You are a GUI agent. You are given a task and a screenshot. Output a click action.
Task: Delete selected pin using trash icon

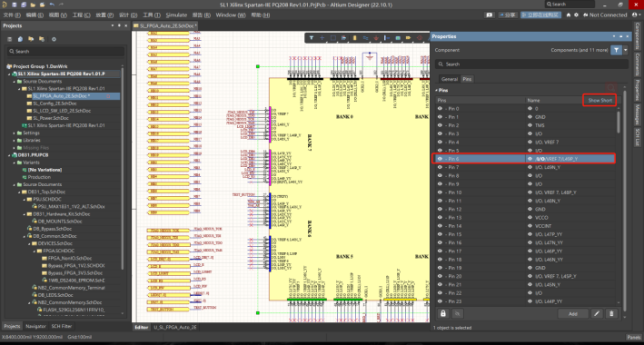point(611,313)
